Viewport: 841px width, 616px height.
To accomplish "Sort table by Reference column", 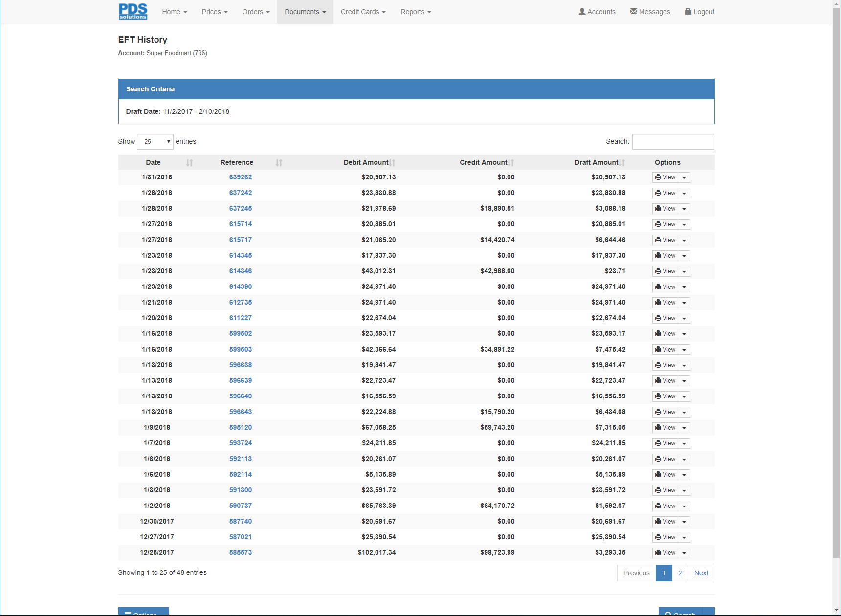I will point(237,162).
